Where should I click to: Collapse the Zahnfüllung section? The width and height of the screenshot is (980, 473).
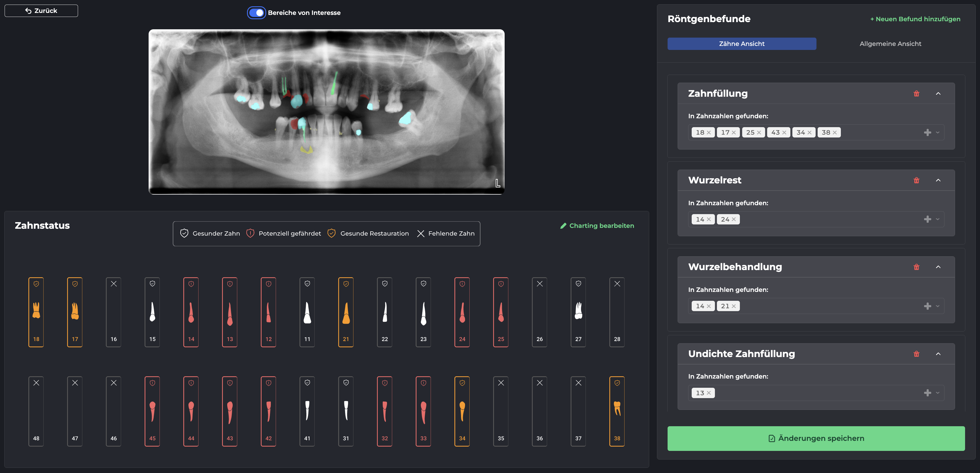[x=938, y=94]
